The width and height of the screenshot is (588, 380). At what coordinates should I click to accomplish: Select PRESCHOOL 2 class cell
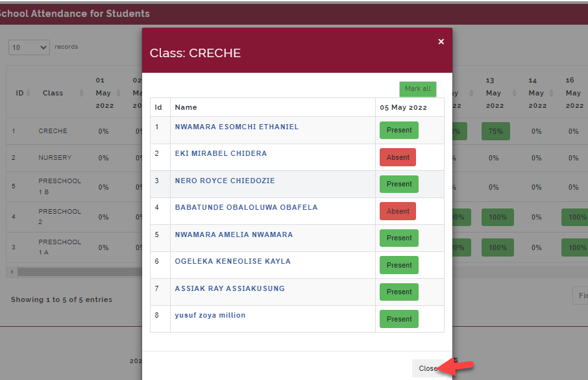tap(60, 217)
